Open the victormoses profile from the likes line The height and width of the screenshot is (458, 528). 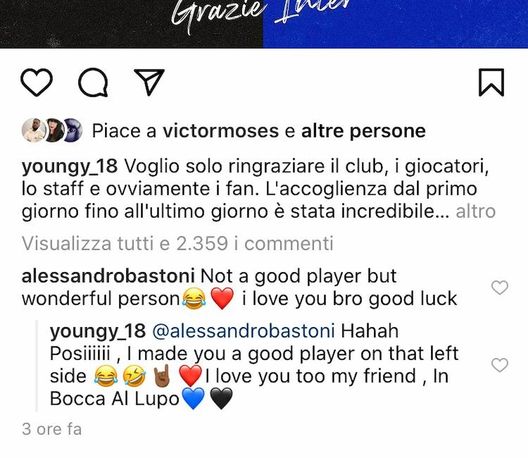[221, 131]
